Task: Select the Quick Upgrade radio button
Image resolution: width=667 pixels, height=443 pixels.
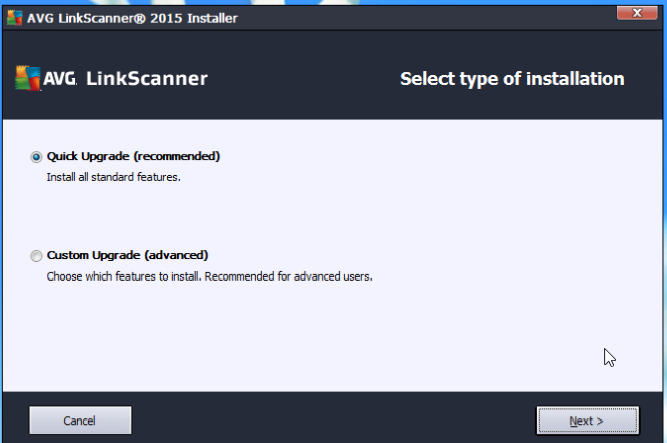Action: pos(37,157)
